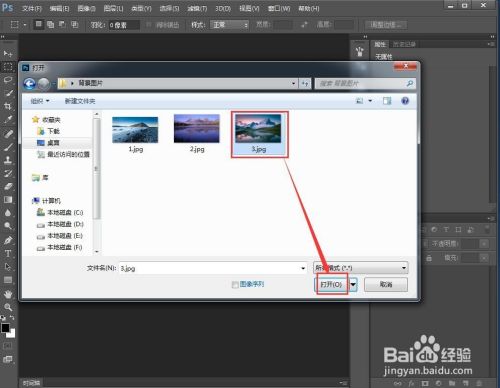This screenshot has width=500, height=388.
Task: Expand address bar history dropdown arrow
Action: (293, 83)
